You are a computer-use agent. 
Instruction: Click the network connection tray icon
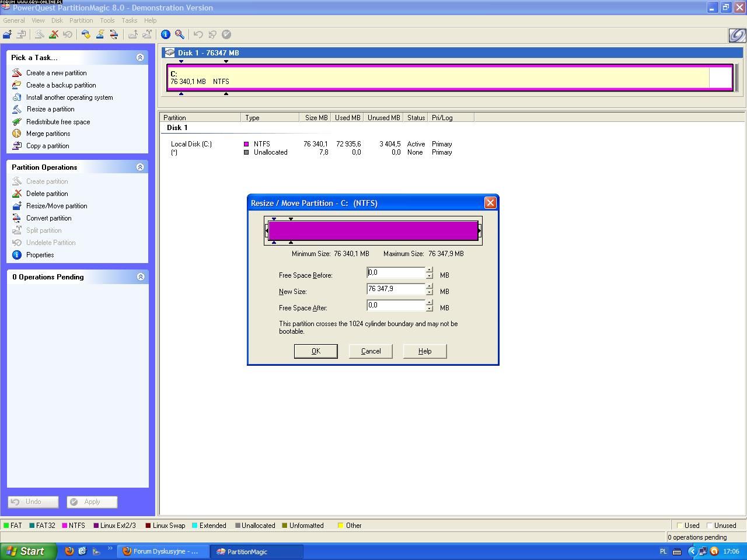click(x=703, y=551)
